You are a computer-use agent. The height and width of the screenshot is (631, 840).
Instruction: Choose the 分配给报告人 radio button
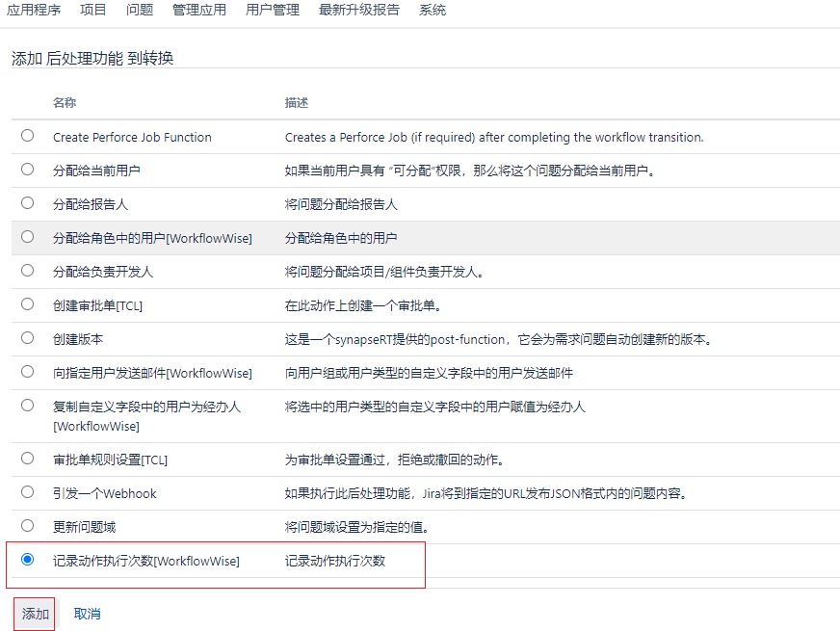click(27, 203)
